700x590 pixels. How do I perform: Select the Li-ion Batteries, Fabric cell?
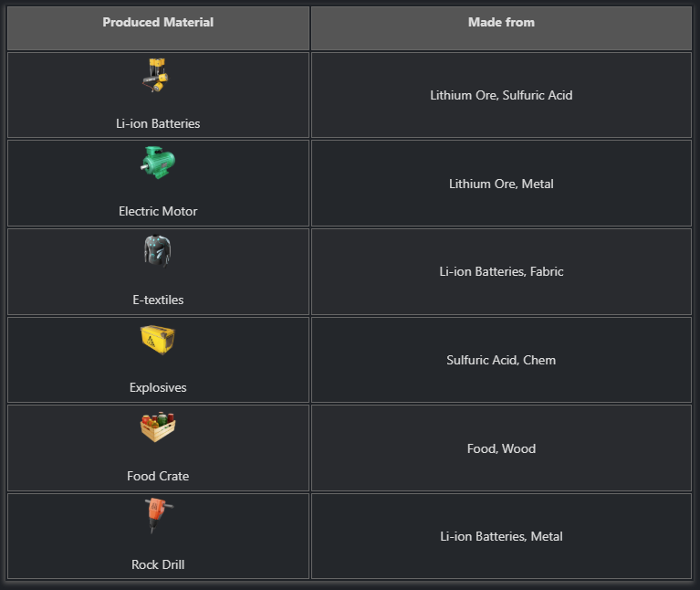point(501,271)
